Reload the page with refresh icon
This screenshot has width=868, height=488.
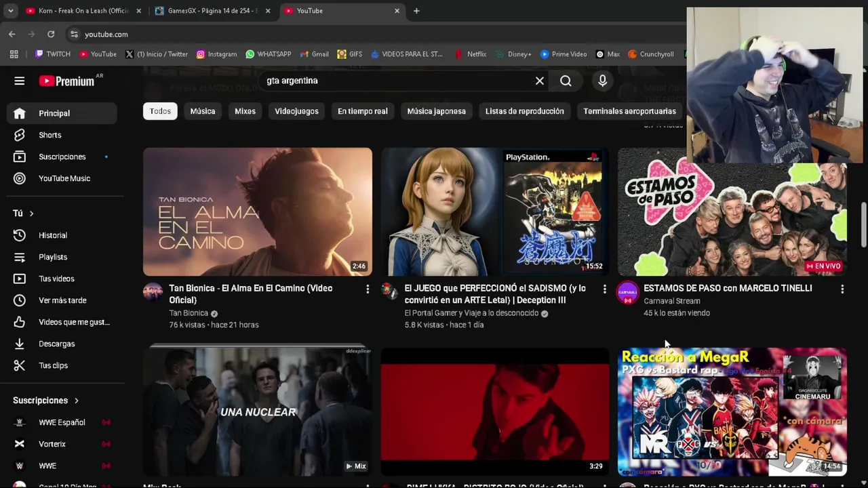pyautogui.click(x=51, y=34)
